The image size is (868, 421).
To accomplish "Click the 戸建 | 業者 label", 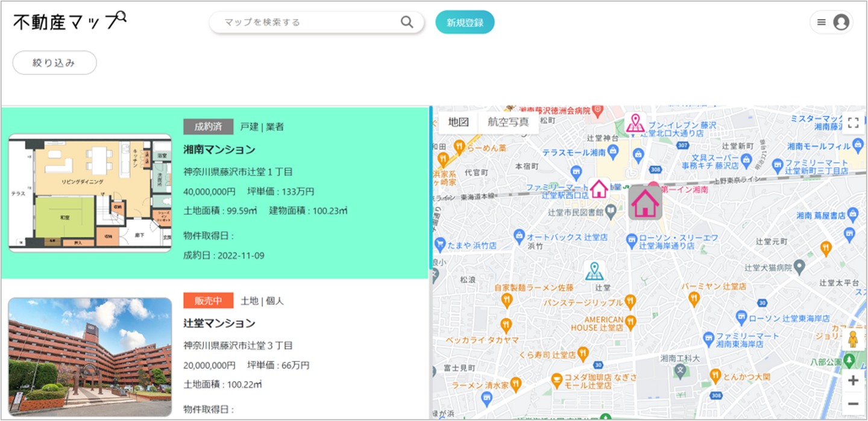I will click(262, 126).
